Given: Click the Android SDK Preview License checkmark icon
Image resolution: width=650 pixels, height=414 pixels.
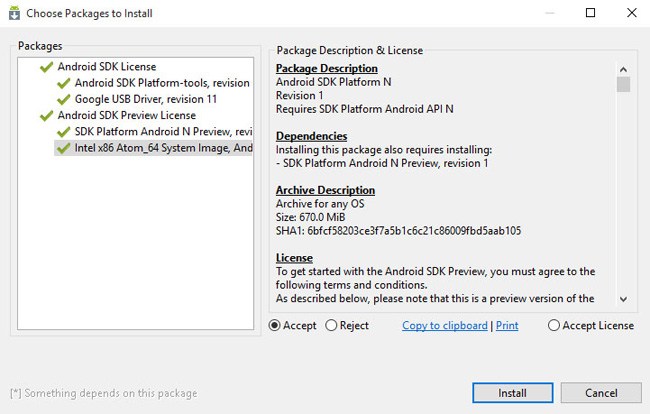Looking at the screenshot, I should (x=45, y=115).
